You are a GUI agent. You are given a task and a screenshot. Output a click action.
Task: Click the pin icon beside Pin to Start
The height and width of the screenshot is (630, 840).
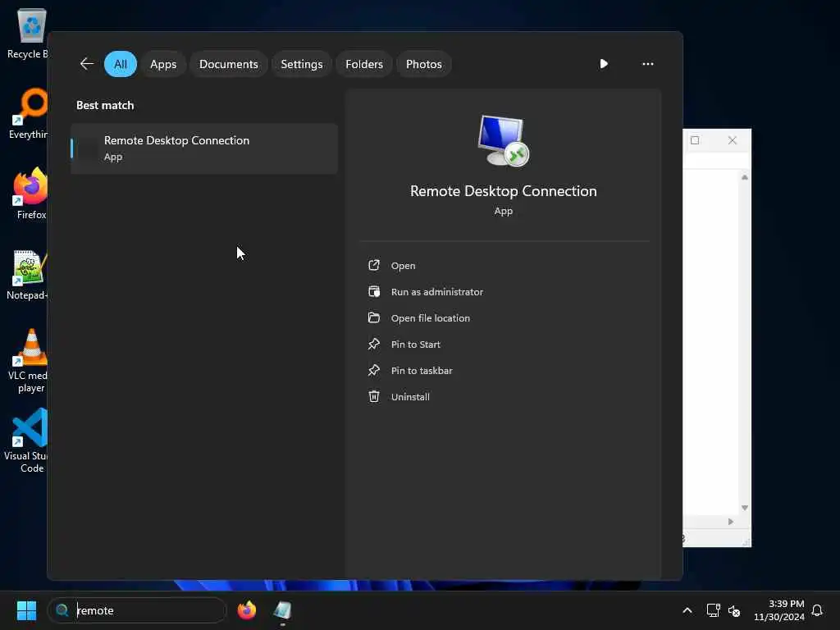(x=374, y=344)
